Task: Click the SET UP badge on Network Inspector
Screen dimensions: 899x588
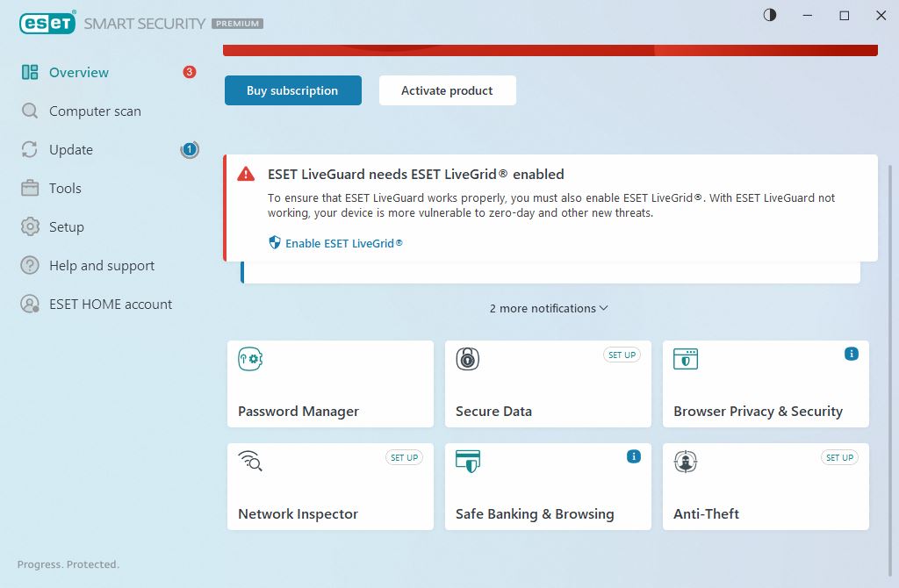Action: tap(404, 457)
